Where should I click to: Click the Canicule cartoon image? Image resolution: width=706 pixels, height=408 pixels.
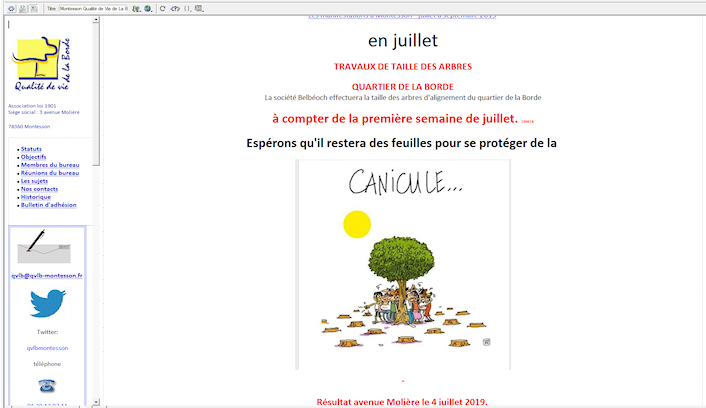(403, 264)
